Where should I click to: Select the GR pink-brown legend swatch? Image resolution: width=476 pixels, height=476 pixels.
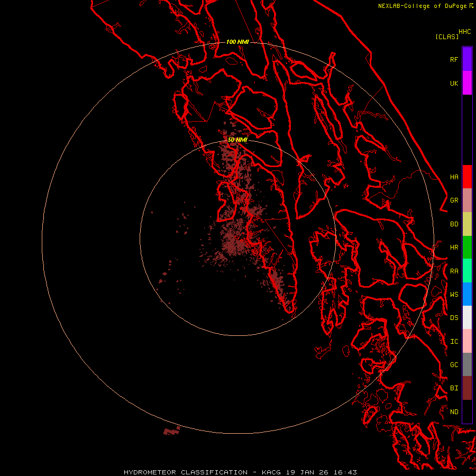click(x=467, y=200)
